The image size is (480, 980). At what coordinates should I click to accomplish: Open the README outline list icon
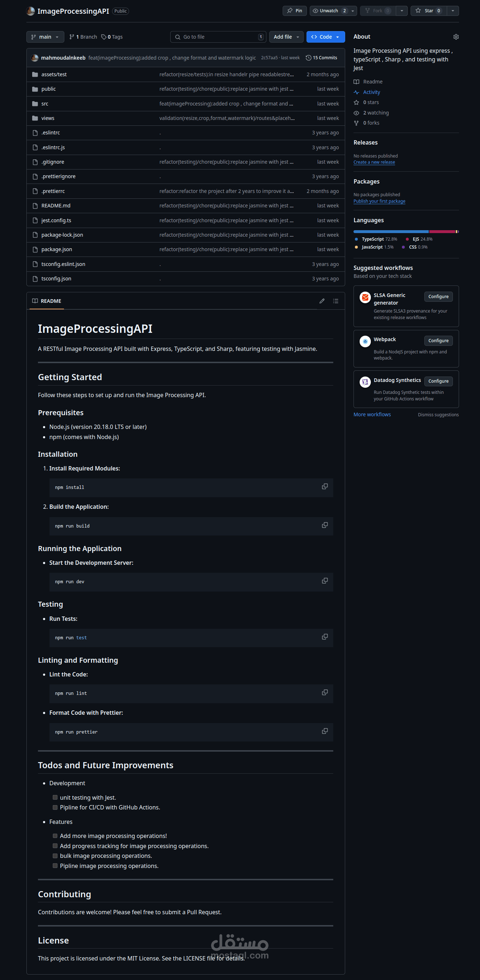click(335, 301)
